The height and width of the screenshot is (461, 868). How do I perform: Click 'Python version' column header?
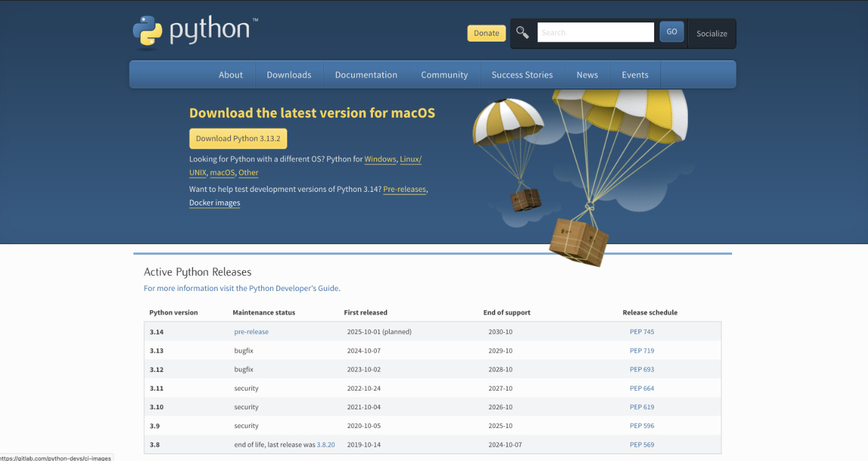(x=173, y=312)
